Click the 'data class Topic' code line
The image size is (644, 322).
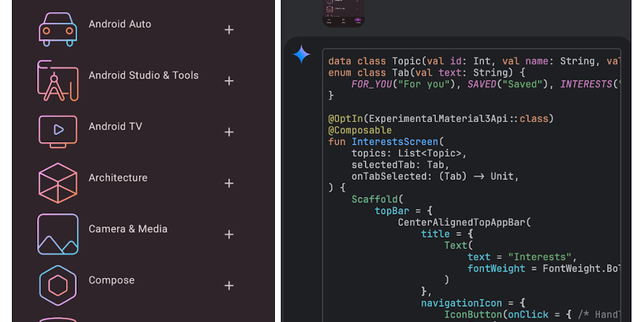(474, 61)
